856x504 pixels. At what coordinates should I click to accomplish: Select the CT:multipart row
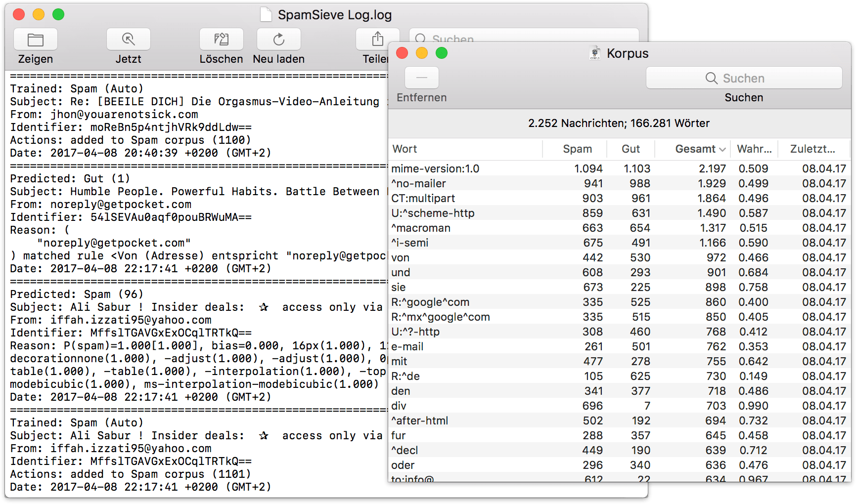[619, 198]
